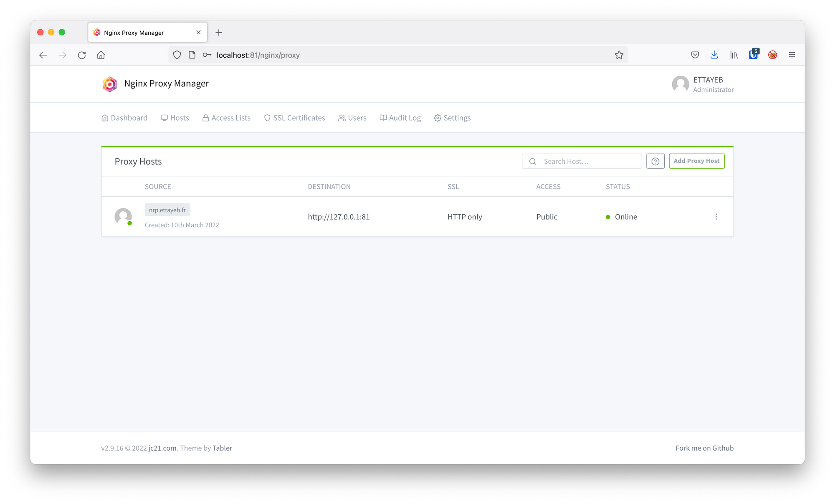
Task: Click Fork me on Github link
Action: [704, 448]
